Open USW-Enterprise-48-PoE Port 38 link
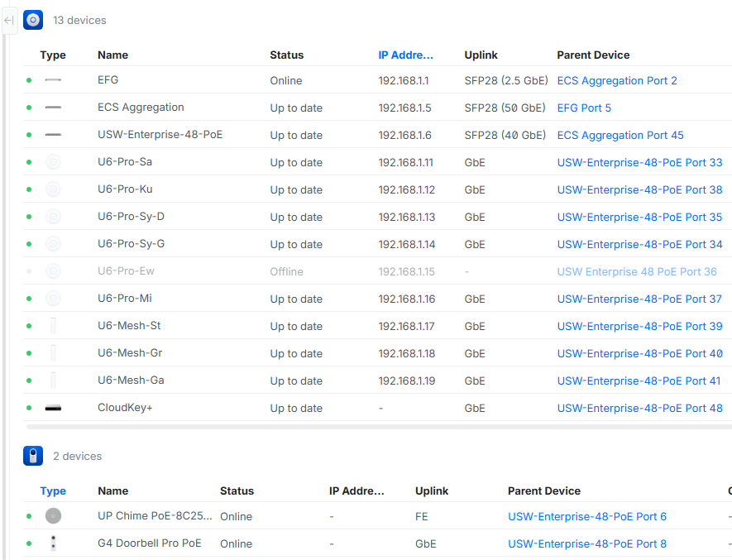Image resolution: width=732 pixels, height=560 pixels. point(639,189)
